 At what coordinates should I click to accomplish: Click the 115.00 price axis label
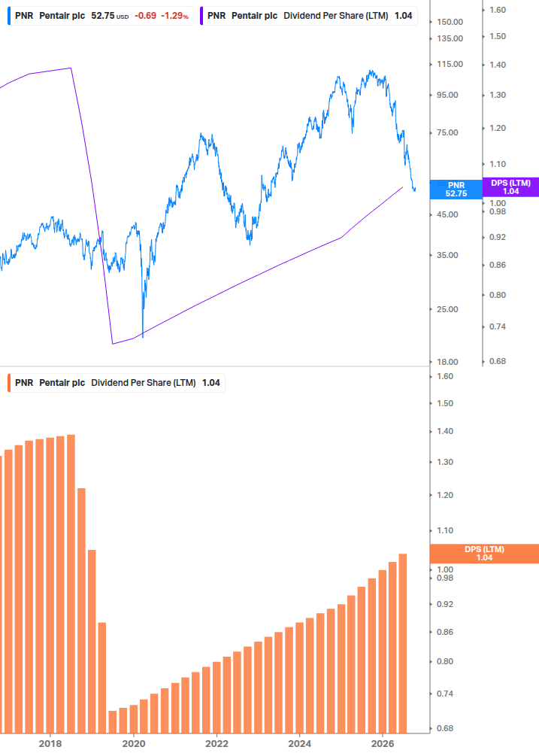[450, 64]
